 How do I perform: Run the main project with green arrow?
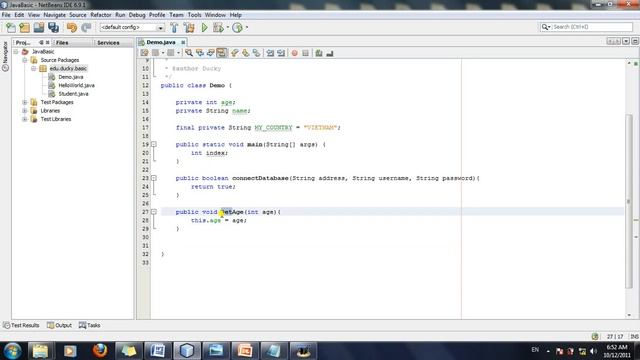pos(204,27)
